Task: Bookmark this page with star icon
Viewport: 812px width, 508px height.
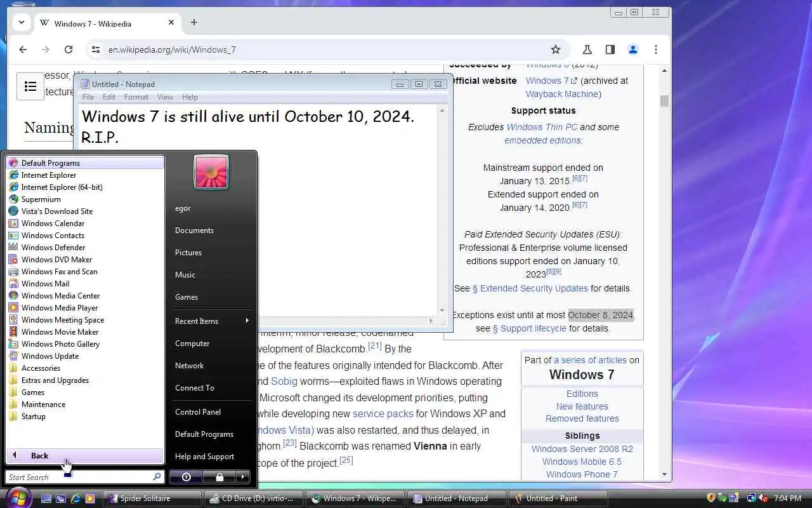Action: click(556, 50)
